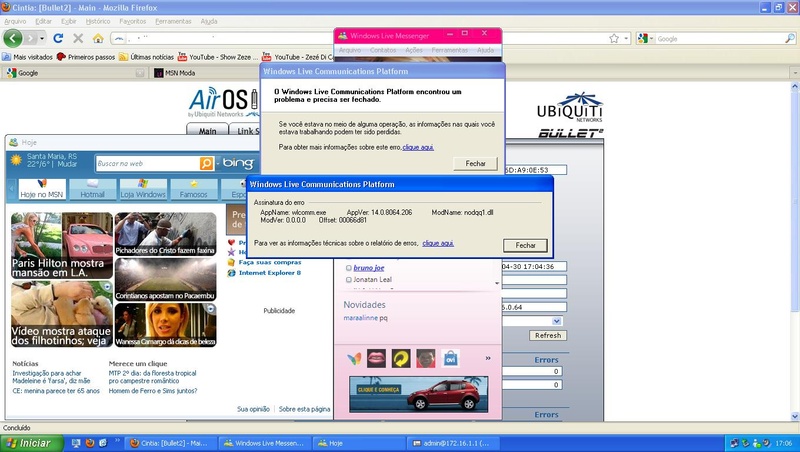Click the yellow arrow icon in Messenger
Viewport: 800px width, 452px height.
coord(401,359)
